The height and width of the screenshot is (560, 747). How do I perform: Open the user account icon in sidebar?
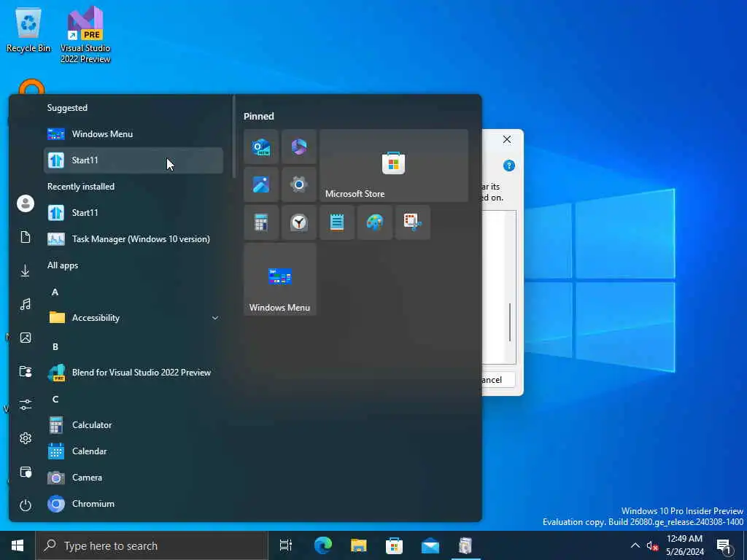coord(26,204)
